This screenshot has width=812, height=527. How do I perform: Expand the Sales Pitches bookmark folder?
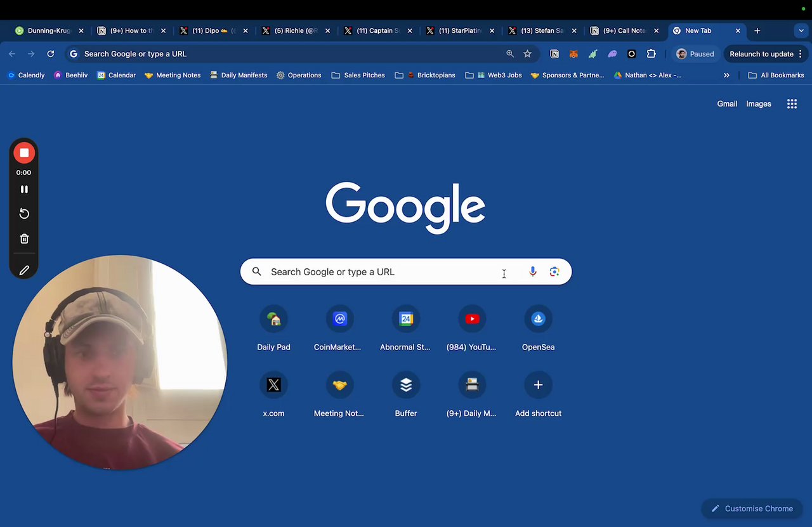tap(358, 75)
